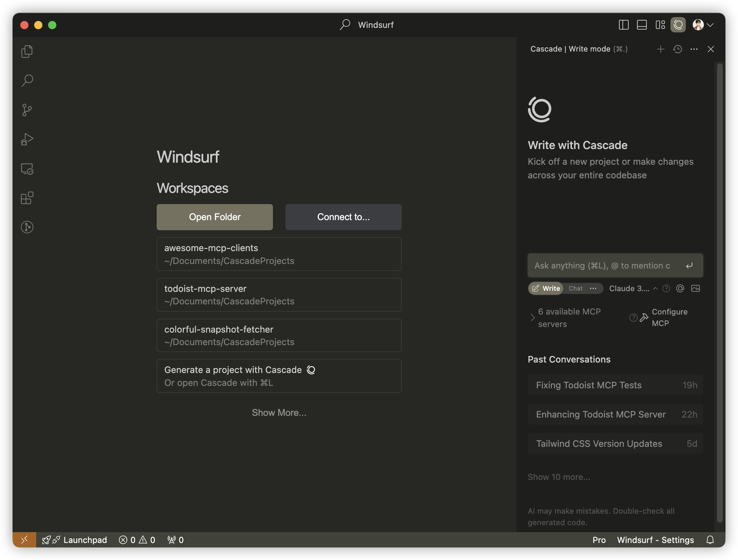This screenshot has height=560, width=738.
Task: Open the Explorer icon in activity bar
Action: click(27, 52)
